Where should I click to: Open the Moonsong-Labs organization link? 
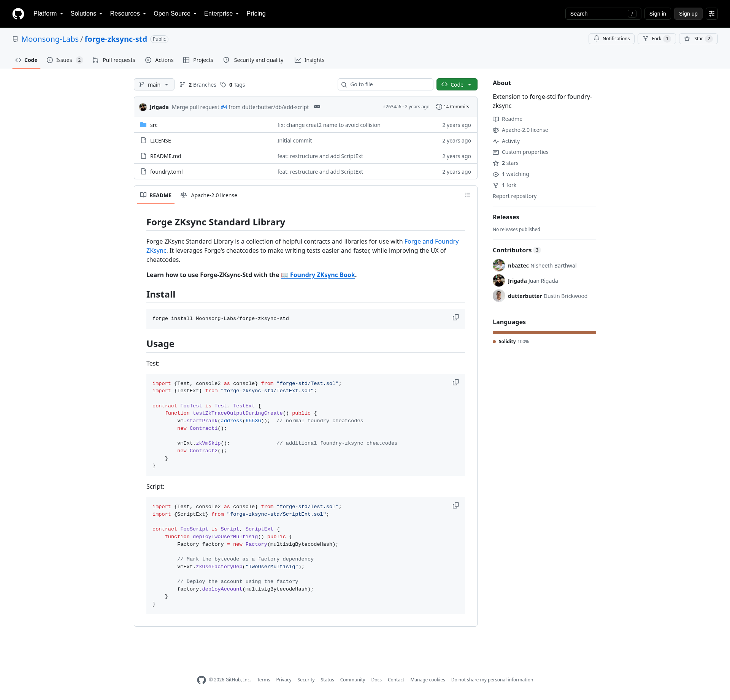pos(50,39)
